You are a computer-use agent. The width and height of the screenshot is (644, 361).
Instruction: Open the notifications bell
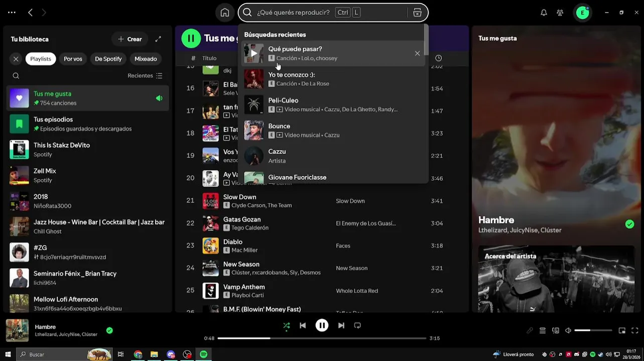pyautogui.click(x=544, y=13)
